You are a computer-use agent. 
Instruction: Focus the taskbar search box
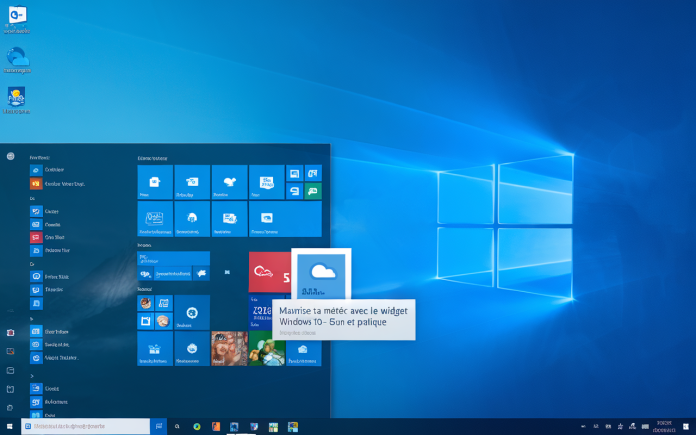(x=85, y=426)
